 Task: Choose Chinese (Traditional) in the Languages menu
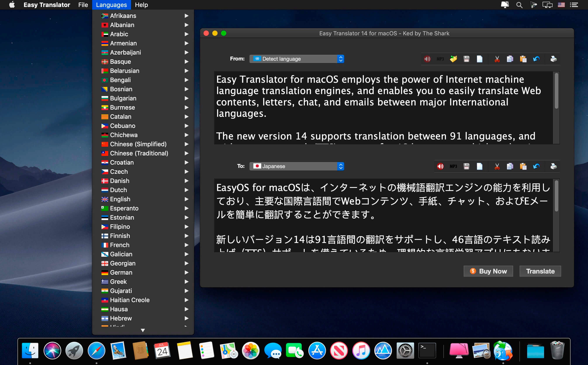point(143,153)
